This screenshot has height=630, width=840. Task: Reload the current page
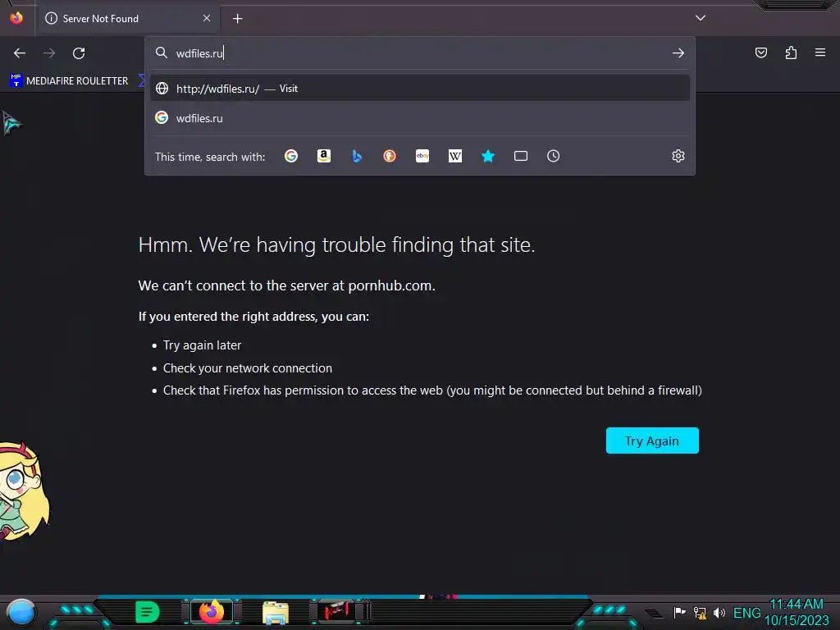pos(79,53)
